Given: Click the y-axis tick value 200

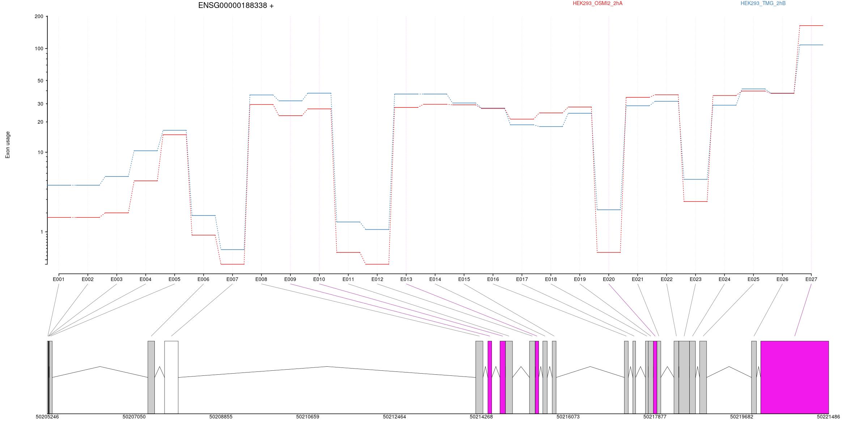Looking at the screenshot, I should point(39,16).
